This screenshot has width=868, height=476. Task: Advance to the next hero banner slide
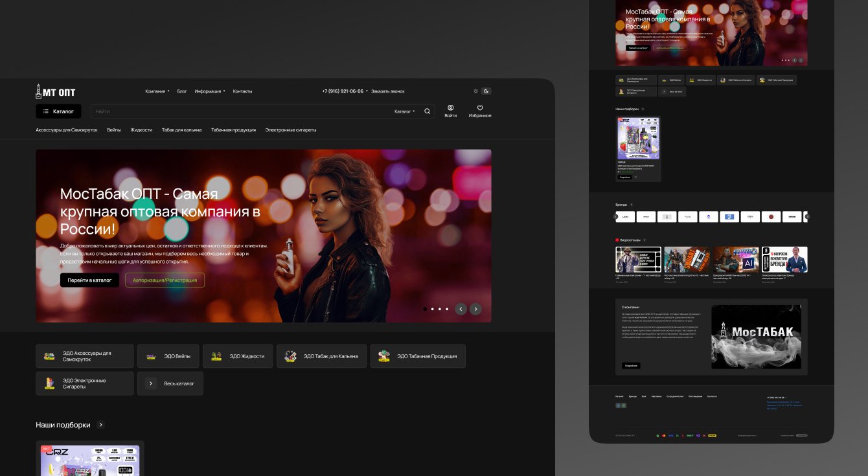click(x=475, y=309)
